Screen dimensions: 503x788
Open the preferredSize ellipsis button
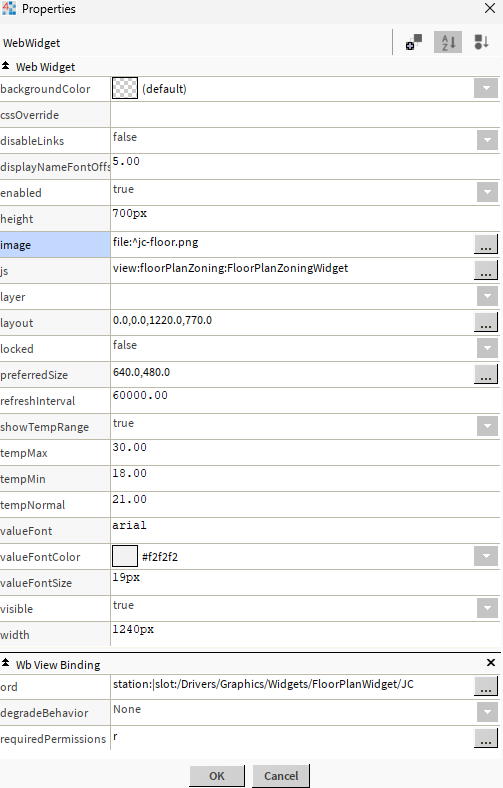485,374
